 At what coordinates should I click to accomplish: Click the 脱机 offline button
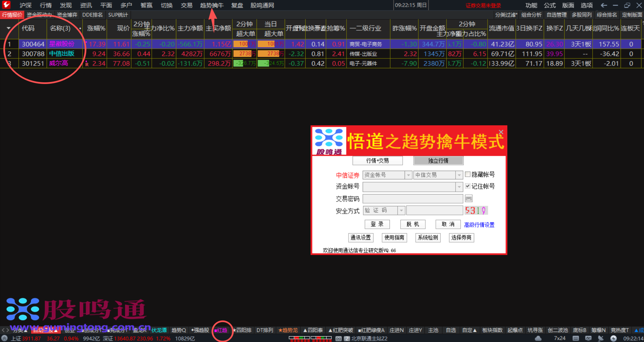click(x=413, y=224)
